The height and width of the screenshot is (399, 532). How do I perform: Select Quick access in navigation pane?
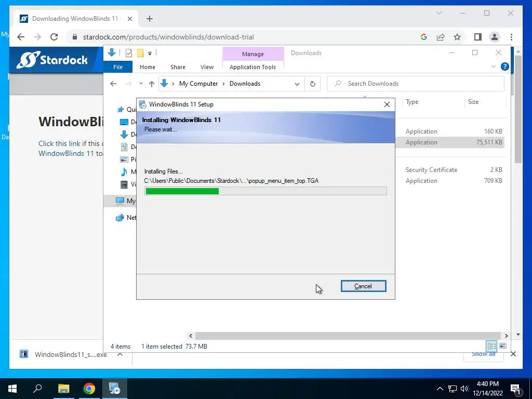pos(126,109)
